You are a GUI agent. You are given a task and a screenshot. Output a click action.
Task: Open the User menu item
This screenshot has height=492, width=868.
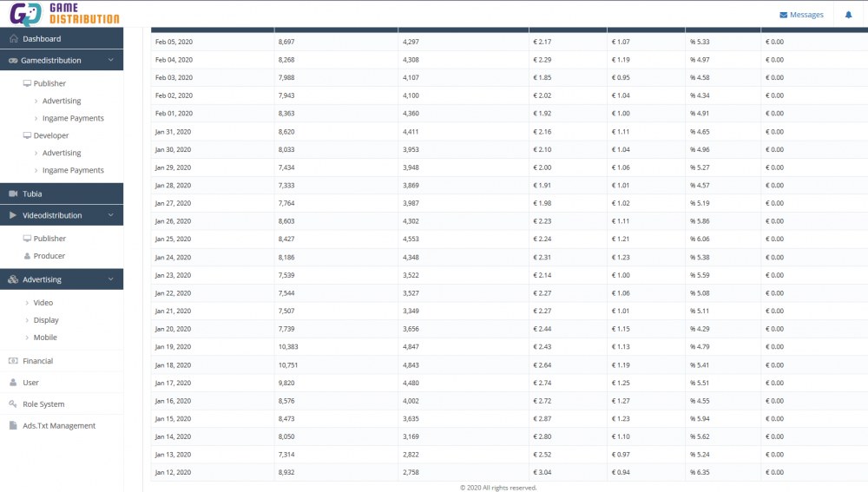(x=30, y=383)
